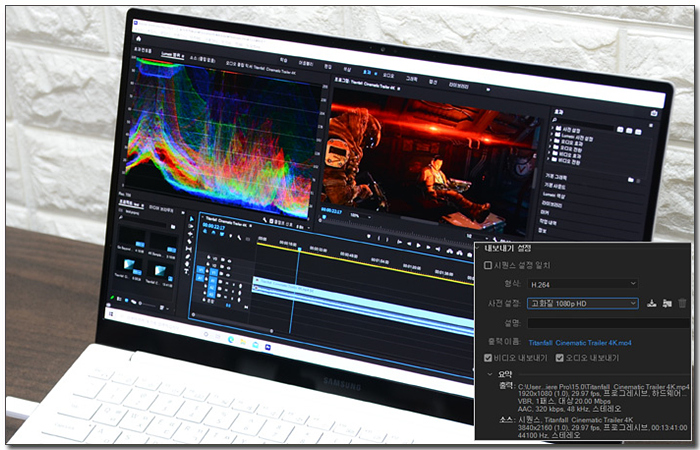Expand the Lumetri 사전 설정 folder
Viewport: 700px width, 450px height.
click(x=551, y=134)
